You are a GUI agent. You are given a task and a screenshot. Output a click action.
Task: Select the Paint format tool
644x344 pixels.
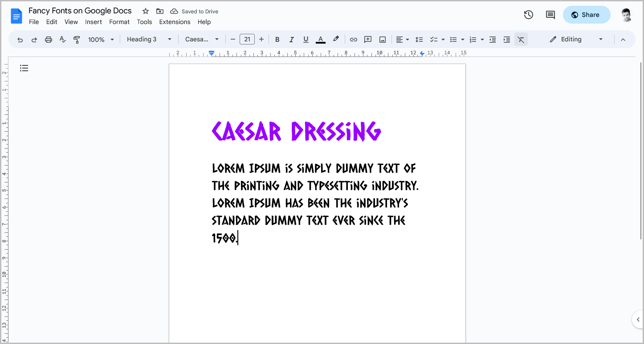[x=77, y=39]
